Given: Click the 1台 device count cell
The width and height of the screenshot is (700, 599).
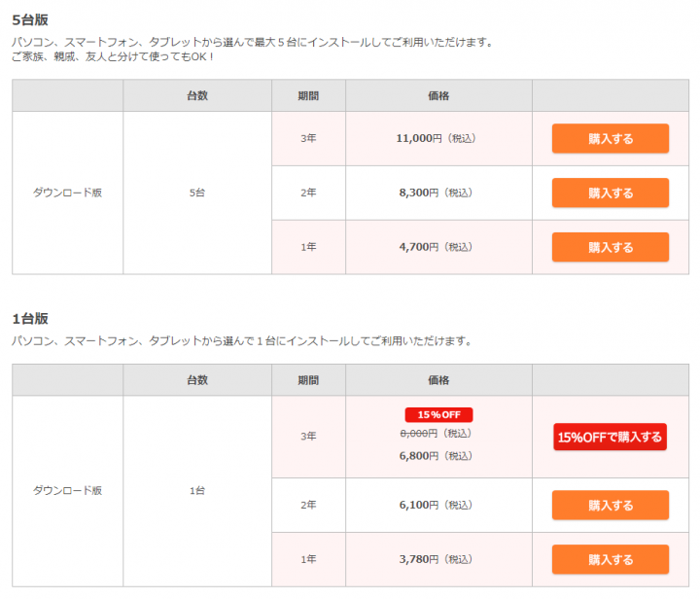Looking at the screenshot, I should coord(197,490).
